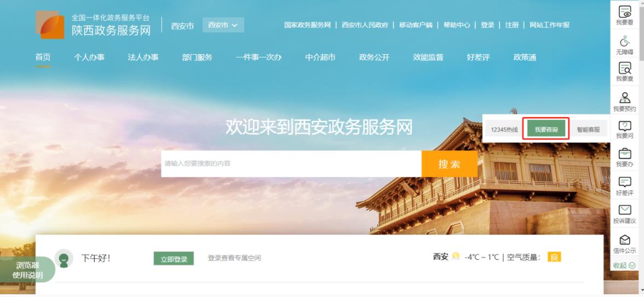Open the 信件公示 open-letter icon

[625, 239]
